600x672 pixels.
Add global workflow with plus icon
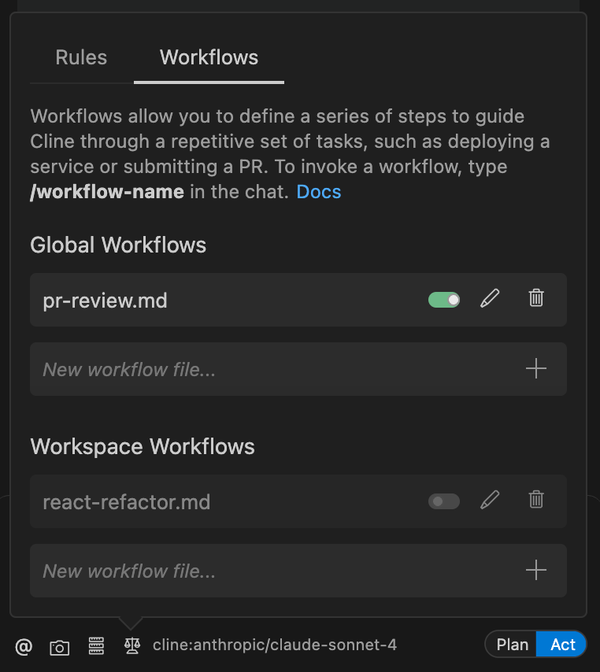pos(536,369)
